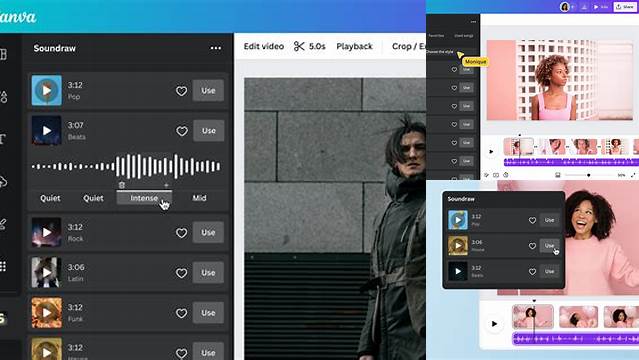Image resolution: width=639 pixels, height=360 pixels.
Task: Add a collaborator with plus beside avatar
Action: [573, 7]
